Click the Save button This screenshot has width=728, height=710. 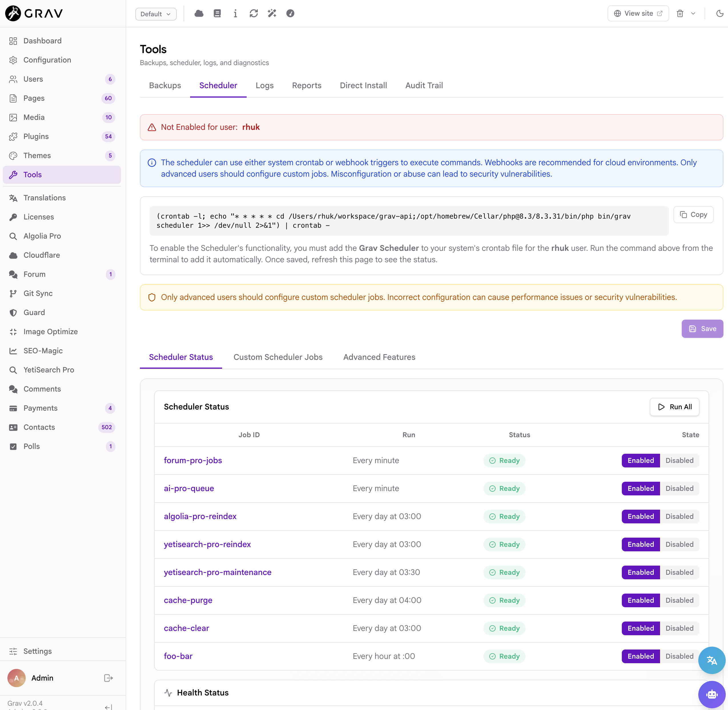[702, 329]
